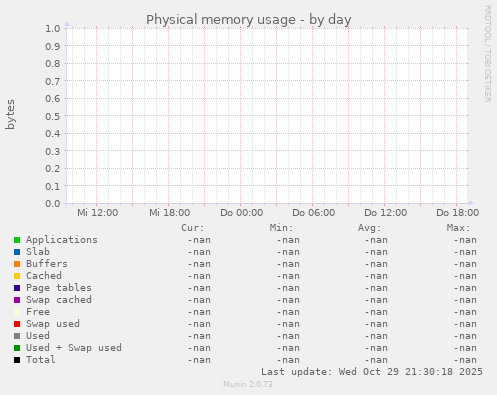Click the Used legend label
This screenshot has height=395, width=497.
pyautogui.click(x=38, y=336)
